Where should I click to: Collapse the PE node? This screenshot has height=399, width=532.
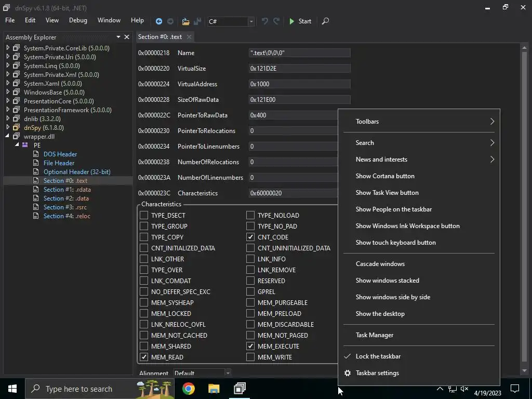[17, 145]
